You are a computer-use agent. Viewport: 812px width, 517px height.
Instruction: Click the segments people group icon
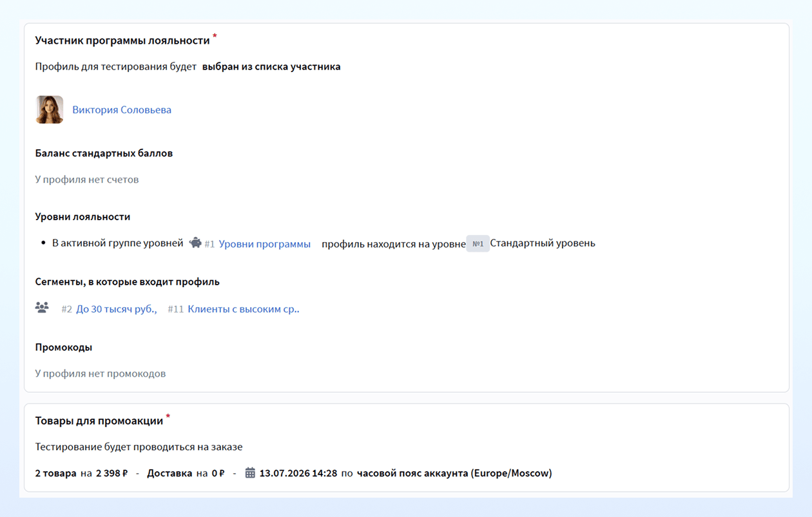pos(42,308)
